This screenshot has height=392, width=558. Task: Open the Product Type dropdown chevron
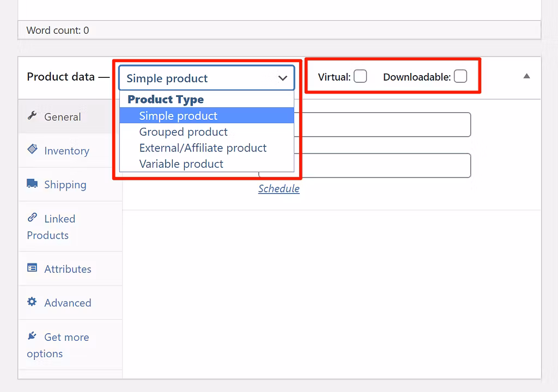click(x=282, y=78)
